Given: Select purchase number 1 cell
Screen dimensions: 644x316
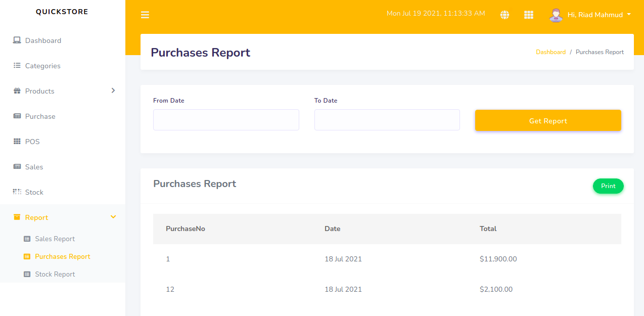Looking at the screenshot, I should [x=168, y=259].
